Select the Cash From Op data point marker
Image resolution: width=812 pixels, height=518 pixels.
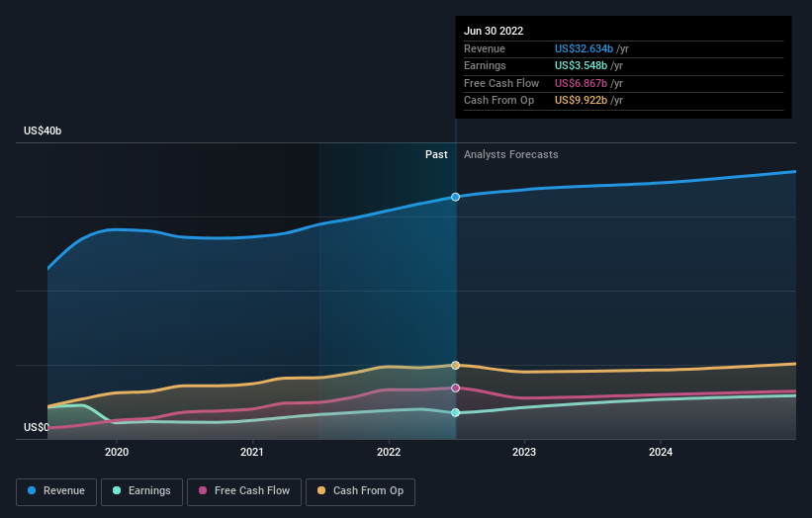pos(455,366)
